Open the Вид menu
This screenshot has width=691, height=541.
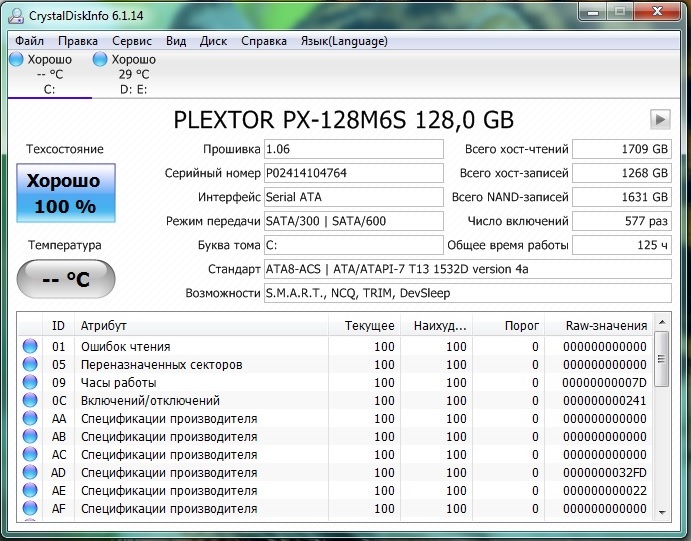click(176, 41)
